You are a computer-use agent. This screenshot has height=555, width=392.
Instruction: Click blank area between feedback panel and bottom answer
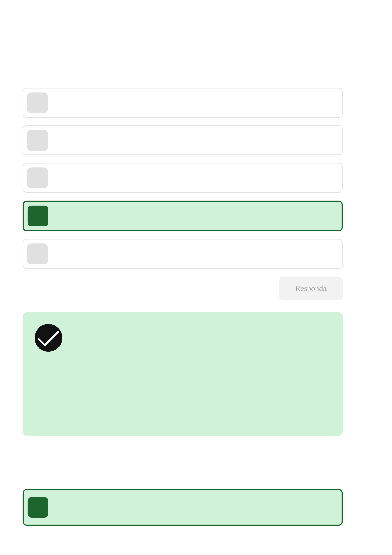[x=183, y=463]
